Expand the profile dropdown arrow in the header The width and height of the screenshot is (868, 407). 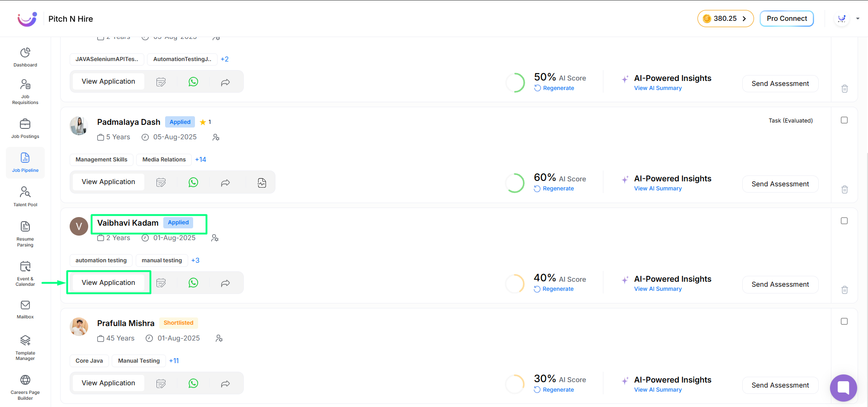(x=858, y=19)
